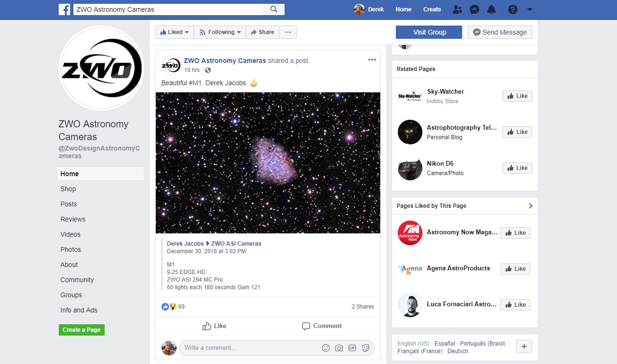
Task: Open the December 30, 2018 timestamp
Action: [206, 251]
